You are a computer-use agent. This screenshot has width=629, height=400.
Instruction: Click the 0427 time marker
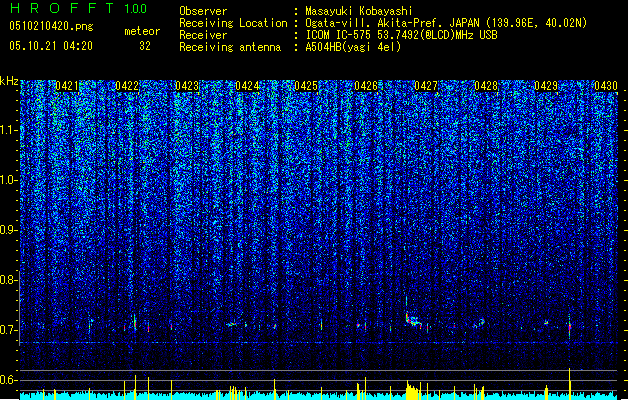coord(426,86)
